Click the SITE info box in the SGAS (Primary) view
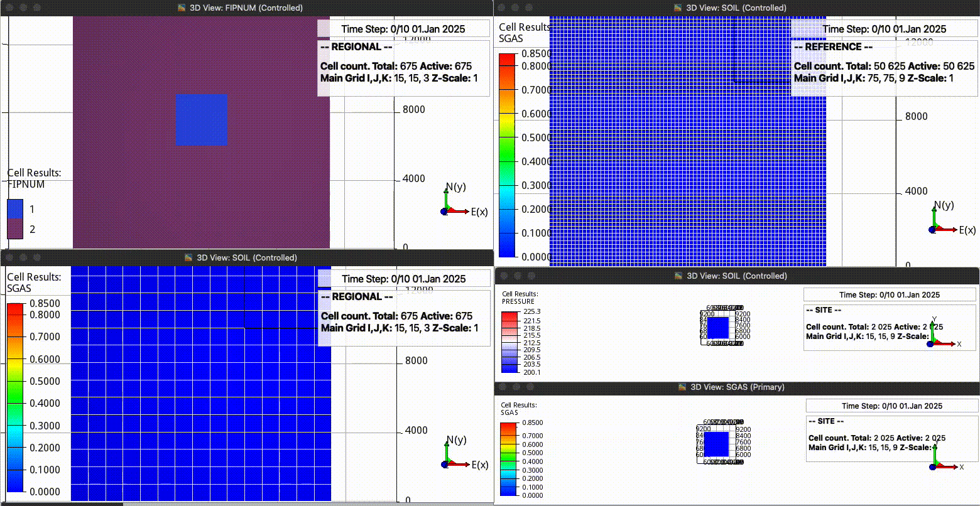Viewport: 980px width, 506px height. [x=891, y=438]
